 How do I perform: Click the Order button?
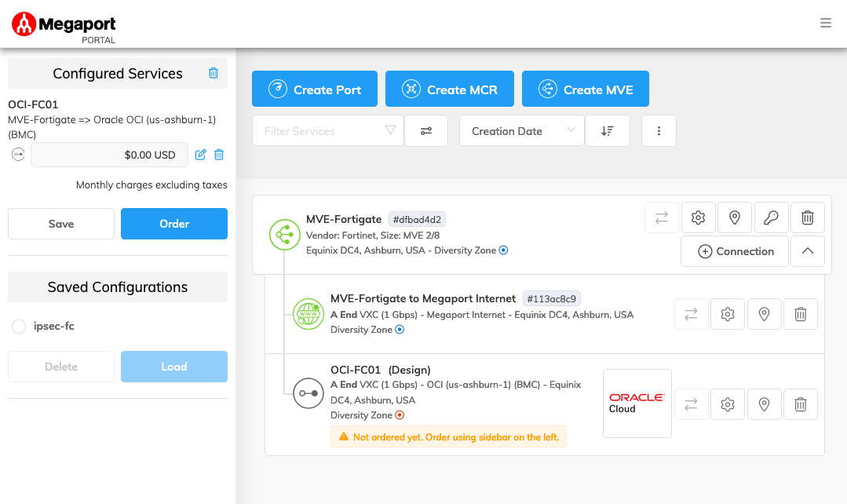(x=174, y=224)
